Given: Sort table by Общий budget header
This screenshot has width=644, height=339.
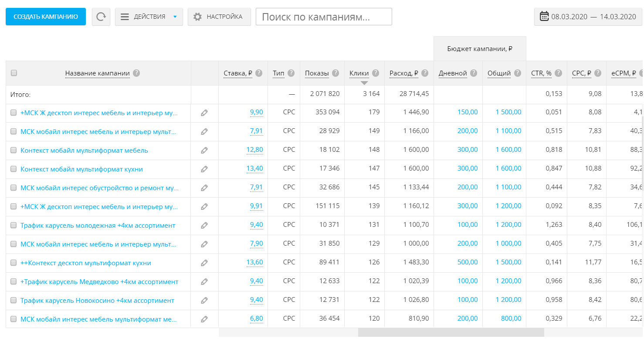Looking at the screenshot, I should (x=499, y=73).
